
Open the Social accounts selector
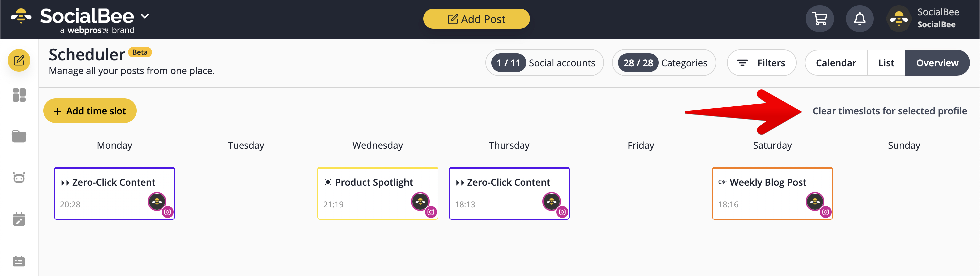[544, 63]
